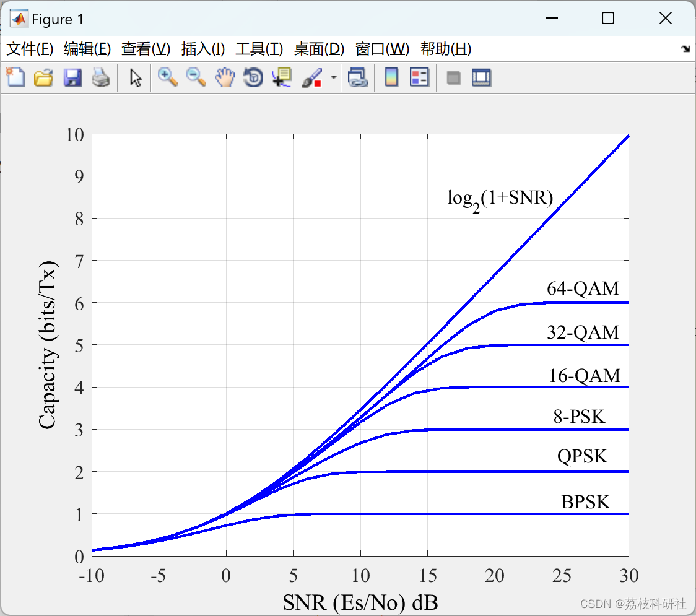Insert a colorbar
Image resolution: width=696 pixels, height=616 pixels.
point(391,77)
